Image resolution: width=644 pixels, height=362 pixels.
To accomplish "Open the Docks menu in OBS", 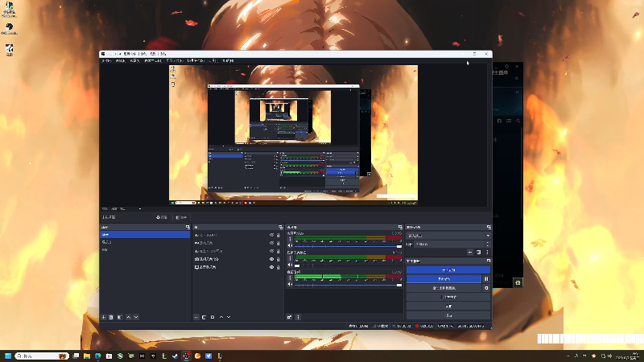I will [153, 61].
